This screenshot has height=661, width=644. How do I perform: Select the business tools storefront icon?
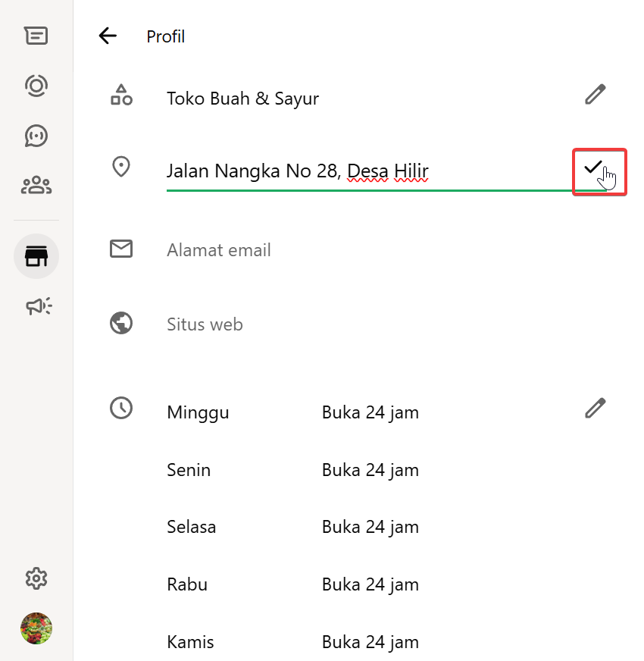pos(36,257)
